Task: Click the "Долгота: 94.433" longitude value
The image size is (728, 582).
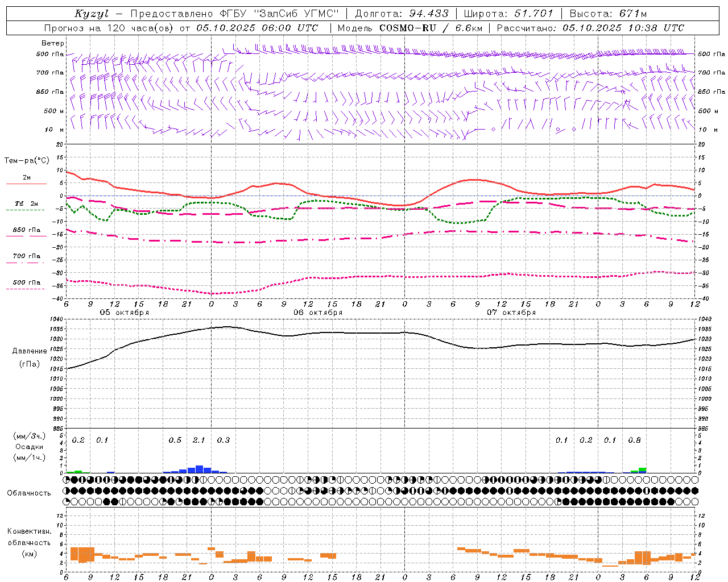Action: [x=402, y=14]
